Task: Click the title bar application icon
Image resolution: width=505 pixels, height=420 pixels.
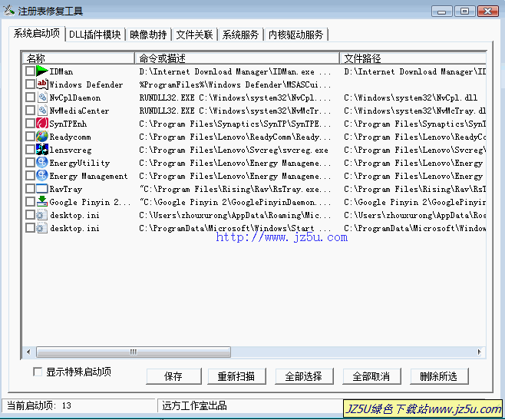Action: coord(9,11)
